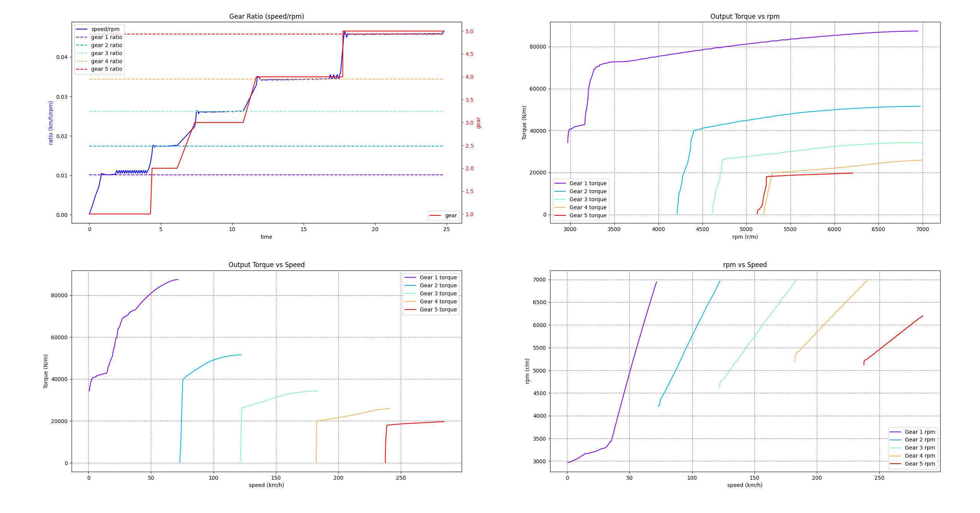Select 'Gear 3 rpm' legend entry
The image size is (980, 513).
[913, 448]
